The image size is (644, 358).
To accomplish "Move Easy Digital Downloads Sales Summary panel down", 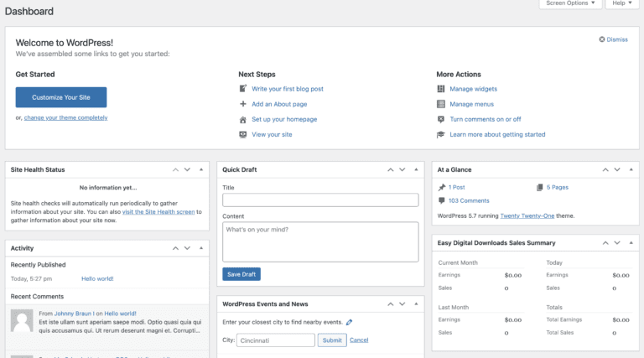I will point(617,242).
